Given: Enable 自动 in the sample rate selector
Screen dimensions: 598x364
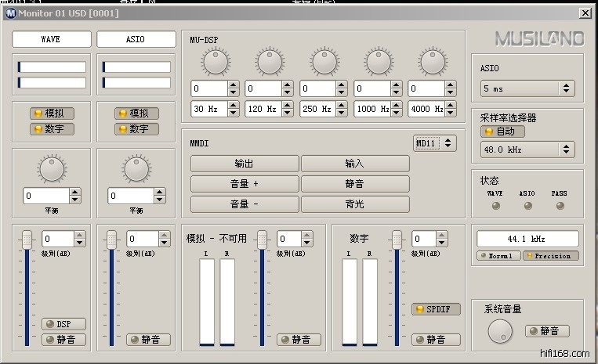Looking at the screenshot, I should point(503,132).
